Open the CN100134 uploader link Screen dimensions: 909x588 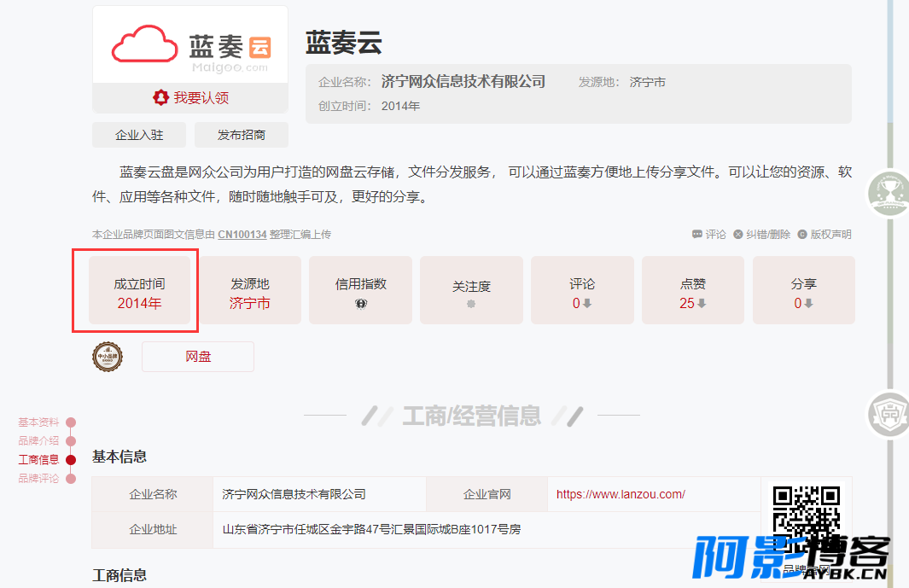pyautogui.click(x=242, y=235)
